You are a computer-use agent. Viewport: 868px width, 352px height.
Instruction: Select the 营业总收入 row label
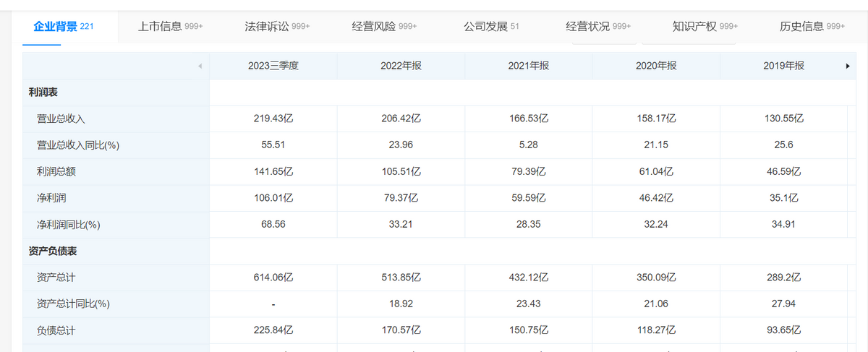click(x=61, y=119)
